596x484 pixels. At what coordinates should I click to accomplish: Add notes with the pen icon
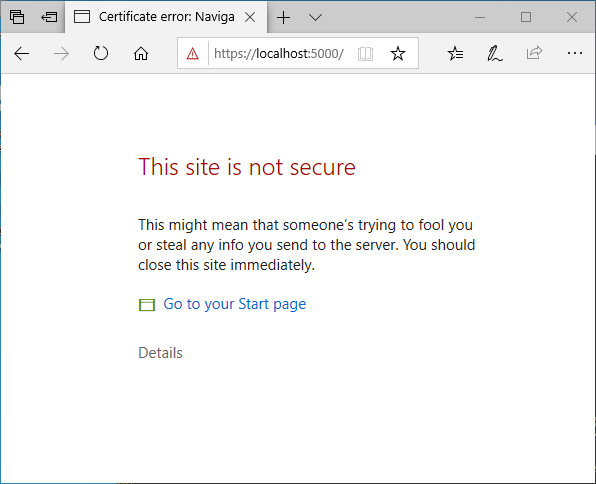pyautogui.click(x=495, y=54)
